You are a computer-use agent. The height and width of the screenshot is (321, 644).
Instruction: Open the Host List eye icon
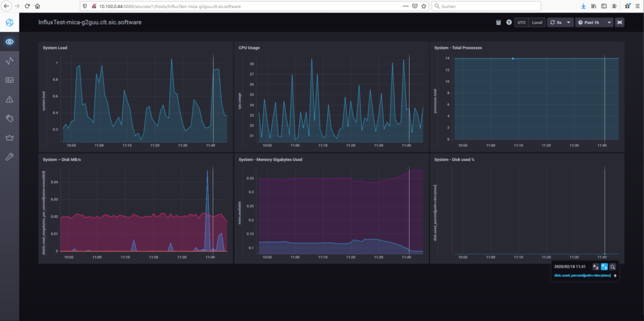pos(9,42)
